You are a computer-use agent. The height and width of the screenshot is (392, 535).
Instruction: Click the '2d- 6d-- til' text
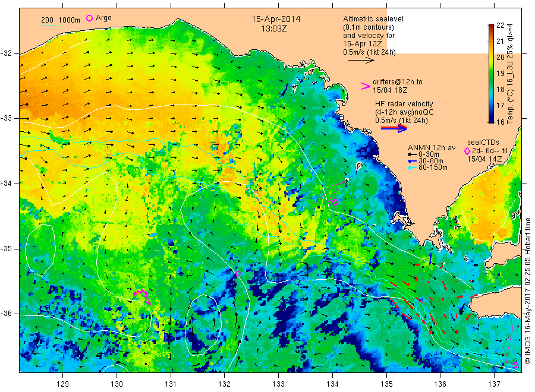point(490,151)
